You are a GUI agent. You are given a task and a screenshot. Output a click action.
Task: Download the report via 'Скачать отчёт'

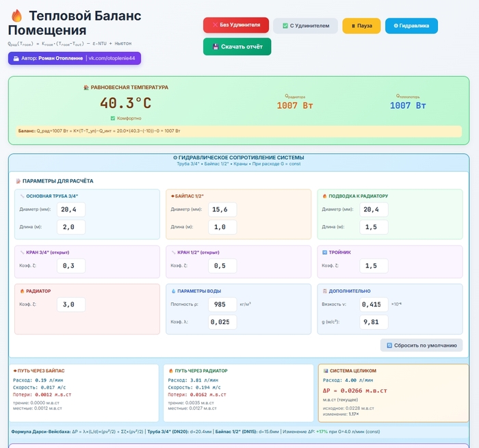(x=237, y=47)
